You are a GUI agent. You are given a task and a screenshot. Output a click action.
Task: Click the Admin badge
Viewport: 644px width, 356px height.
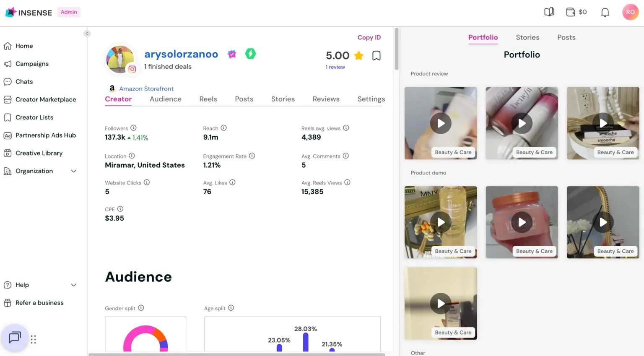click(69, 12)
